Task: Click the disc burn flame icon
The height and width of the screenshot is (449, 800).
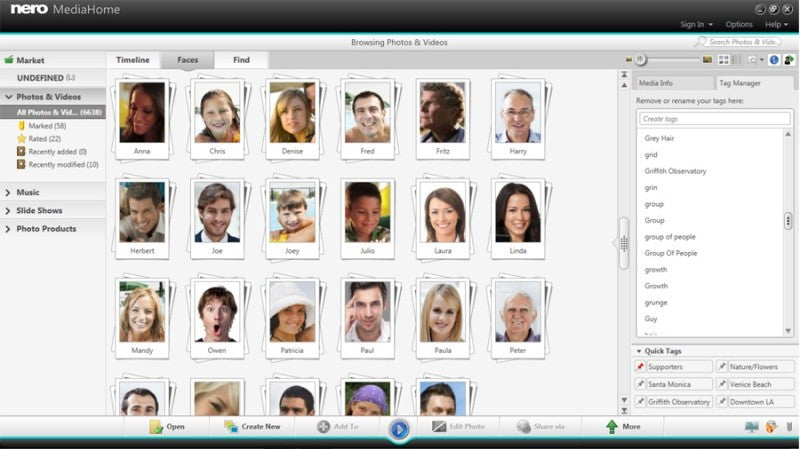Action: pyautogui.click(x=771, y=427)
